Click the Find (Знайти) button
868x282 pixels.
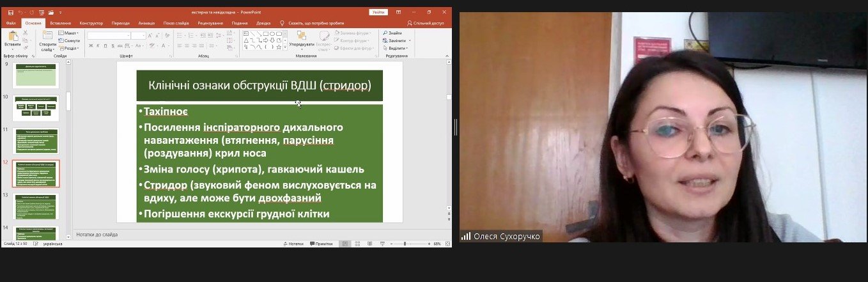[392, 33]
